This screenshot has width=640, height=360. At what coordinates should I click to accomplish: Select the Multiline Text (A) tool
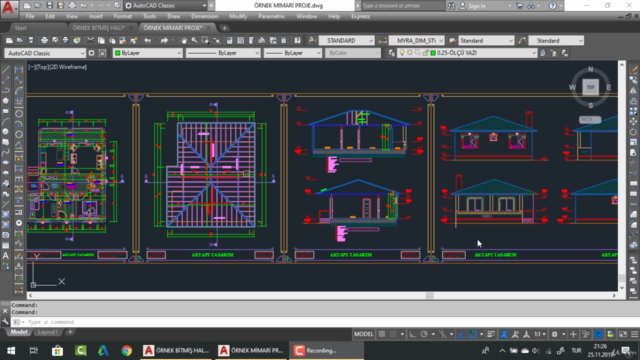pyautogui.click(x=6, y=256)
